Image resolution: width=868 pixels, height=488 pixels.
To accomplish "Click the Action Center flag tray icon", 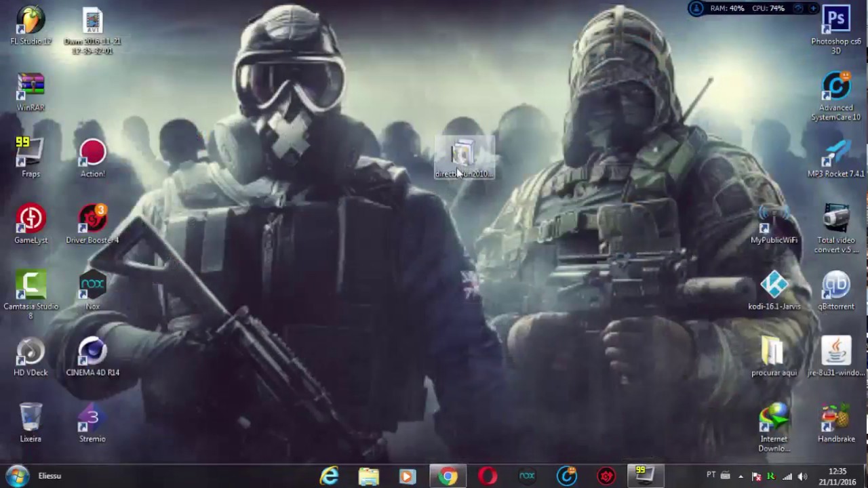I will pyautogui.click(x=757, y=476).
